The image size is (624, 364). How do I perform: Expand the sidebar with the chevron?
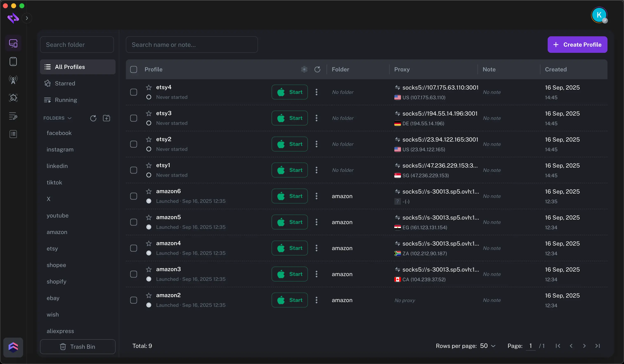[27, 18]
